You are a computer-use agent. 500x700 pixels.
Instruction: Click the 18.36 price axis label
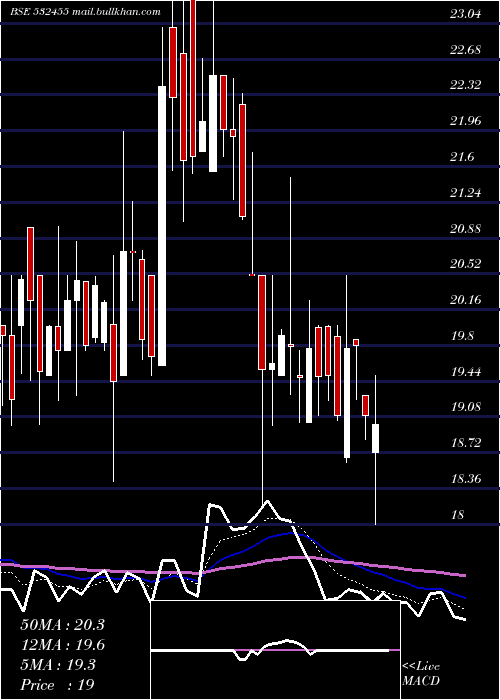pyautogui.click(x=466, y=479)
